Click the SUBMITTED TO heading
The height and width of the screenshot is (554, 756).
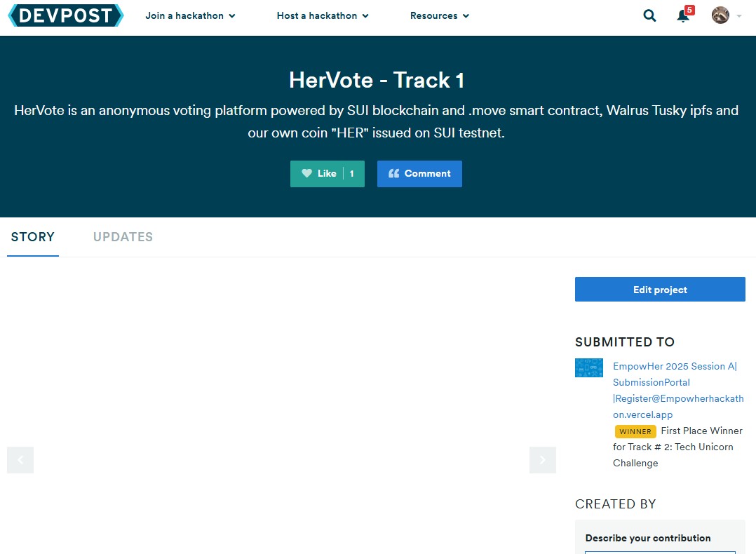click(x=625, y=342)
